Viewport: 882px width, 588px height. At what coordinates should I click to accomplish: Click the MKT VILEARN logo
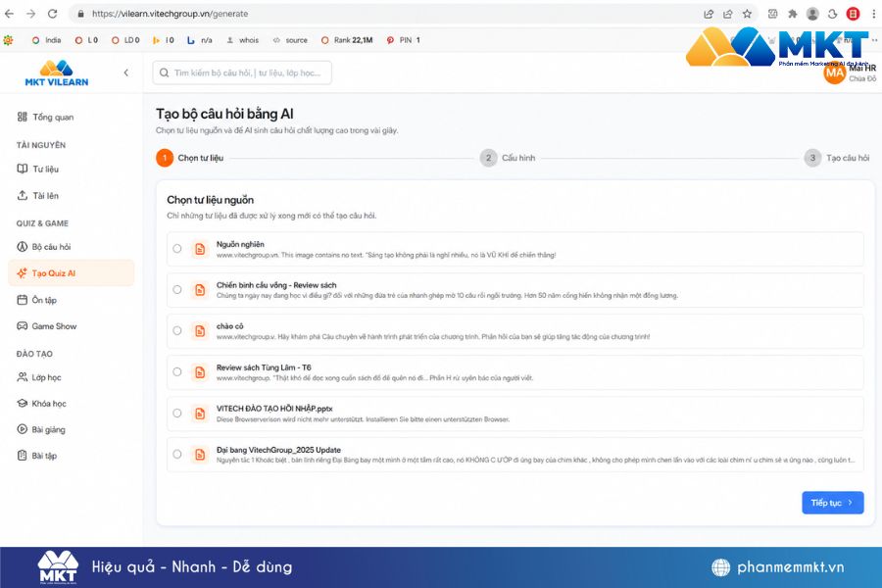[57, 73]
